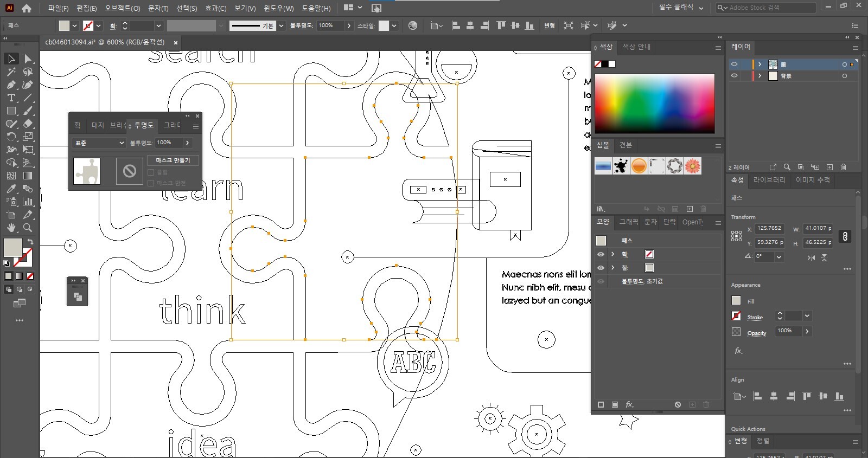This screenshot has width=868, height=458.
Task: Select the Pen tool
Action: click(11, 85)
